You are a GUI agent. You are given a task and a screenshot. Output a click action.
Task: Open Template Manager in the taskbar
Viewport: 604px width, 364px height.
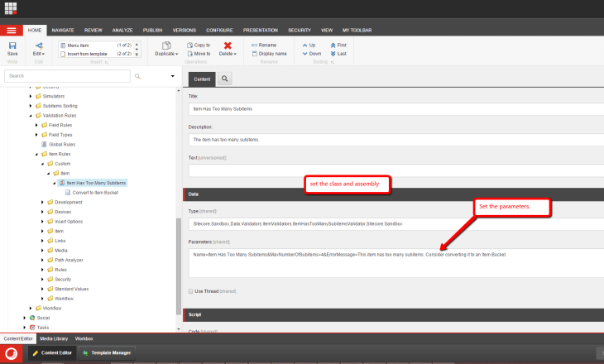[107, 352]
